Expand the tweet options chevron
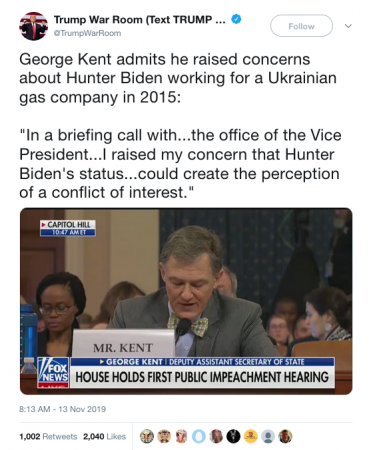This screenshot has width=373, height=450. point(348,26)
